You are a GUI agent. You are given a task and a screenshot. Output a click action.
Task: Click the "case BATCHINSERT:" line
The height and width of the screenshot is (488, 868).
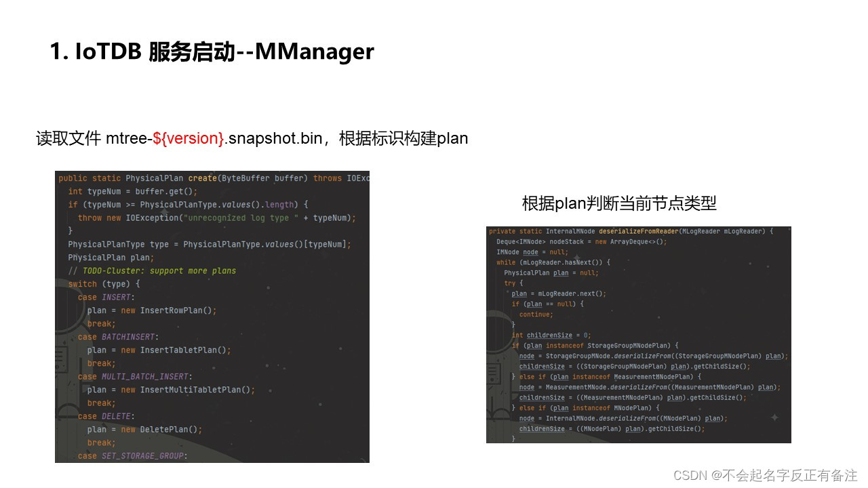[x=118, y=337]
